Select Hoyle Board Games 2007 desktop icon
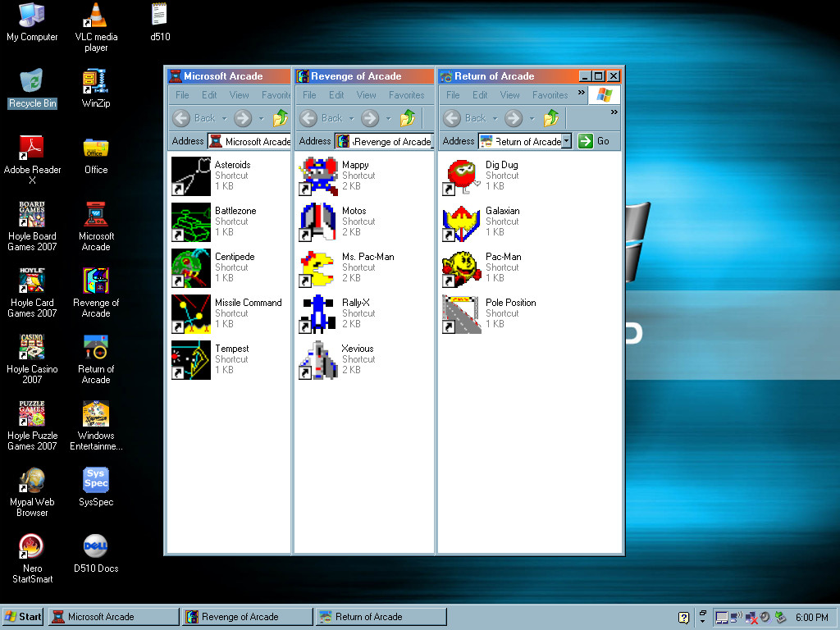 [x=32, y=226]
